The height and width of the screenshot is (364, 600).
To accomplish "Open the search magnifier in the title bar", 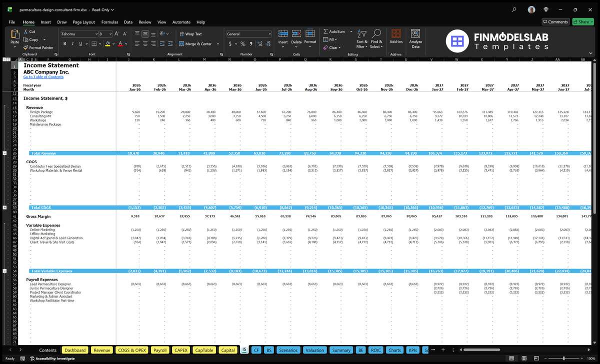I will coord(514,9).
